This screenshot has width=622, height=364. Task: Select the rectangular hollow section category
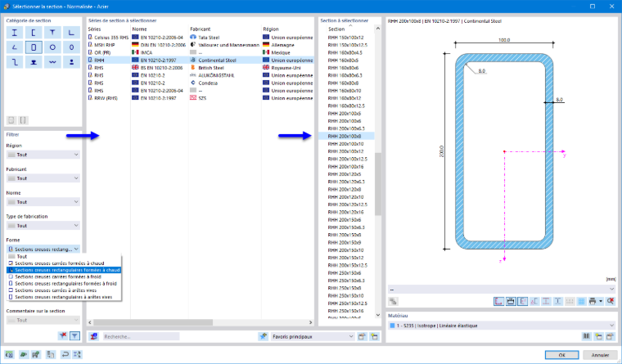tap(34, 47)
